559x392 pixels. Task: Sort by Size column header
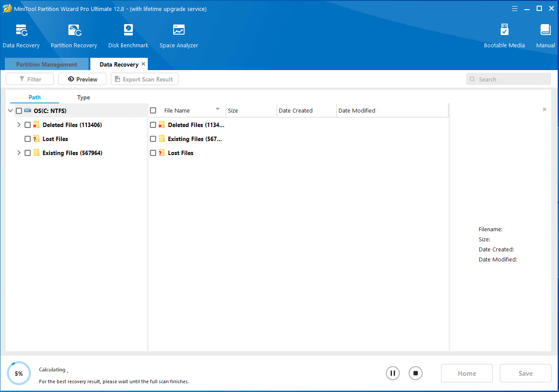pyautogui.click(x=252, y=110)
